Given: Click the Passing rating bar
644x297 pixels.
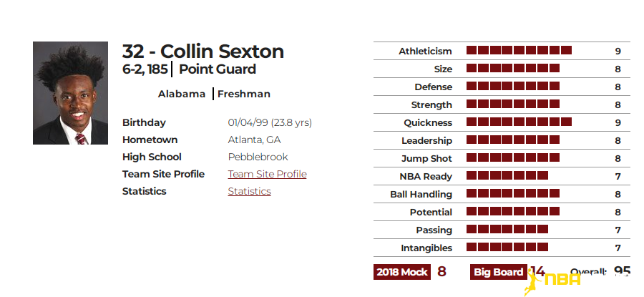Looking at the screenshot, I should click(507, 229).
